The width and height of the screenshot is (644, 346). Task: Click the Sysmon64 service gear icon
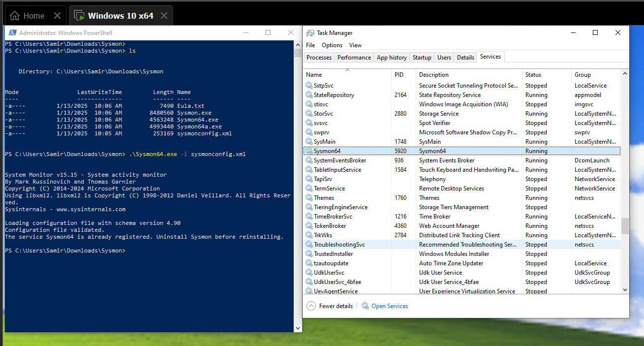[309, 151]
